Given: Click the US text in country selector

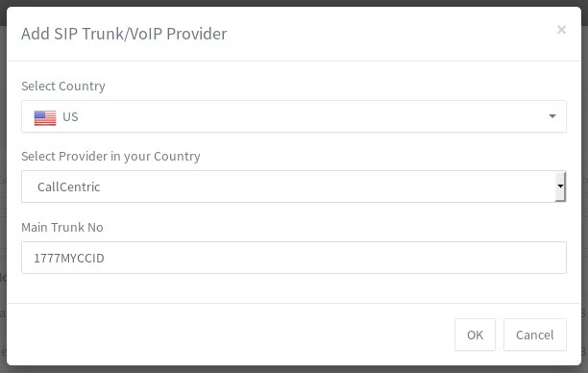Looking at the screenshot, I should pyautogui.click(x=70, y=116).
